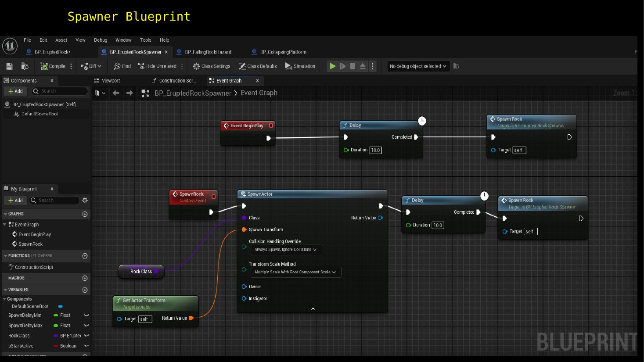Viewport: 644px width, 362px height.
Task: Open the Debug menu
Action: [x=101, y=40]
